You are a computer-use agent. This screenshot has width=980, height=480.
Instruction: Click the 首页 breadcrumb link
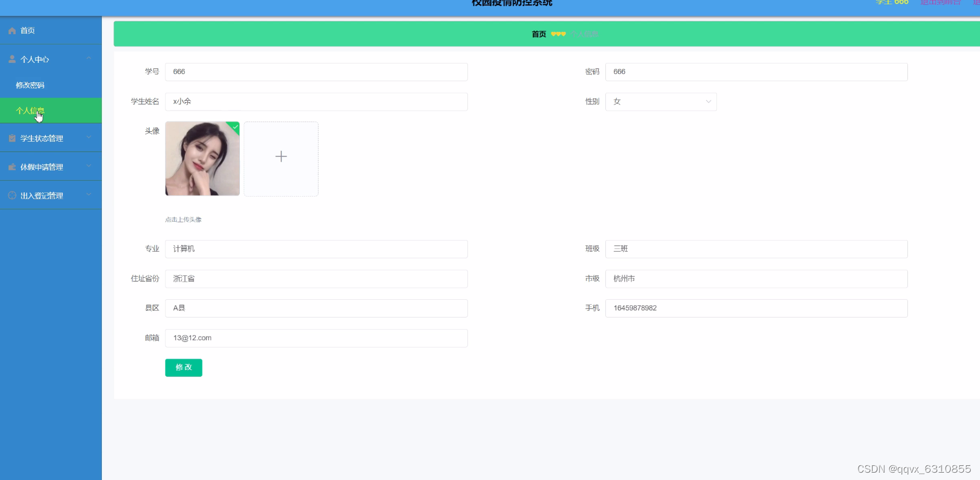coord(539,34)
